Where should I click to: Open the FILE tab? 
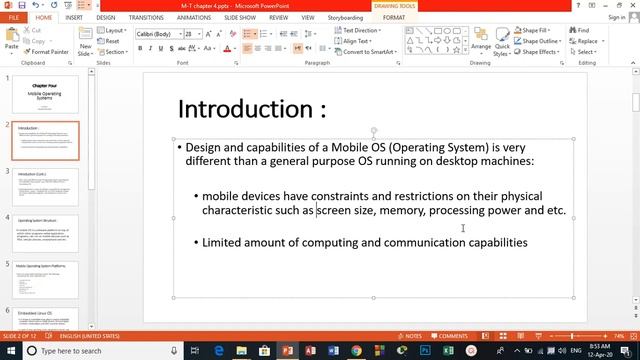[x=13, y=18]
